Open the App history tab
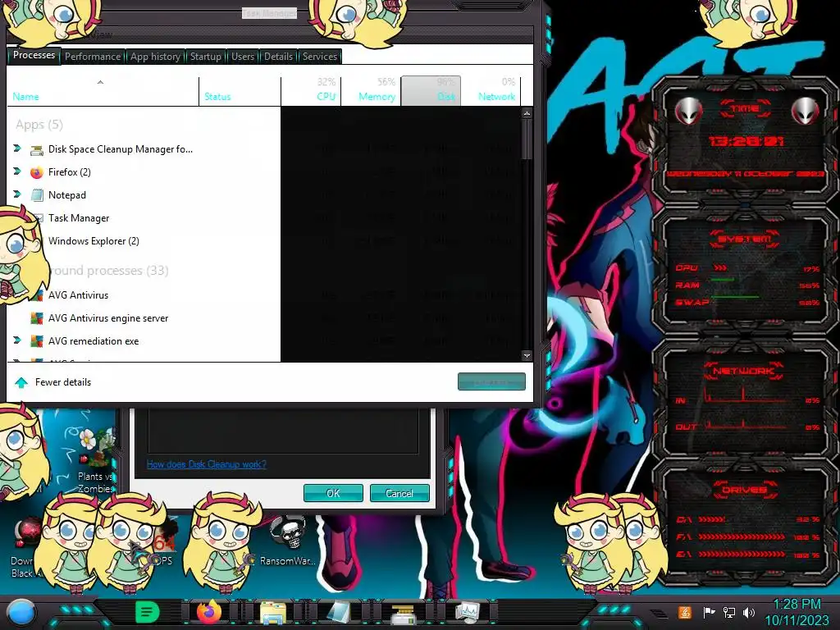 [155, 57]
